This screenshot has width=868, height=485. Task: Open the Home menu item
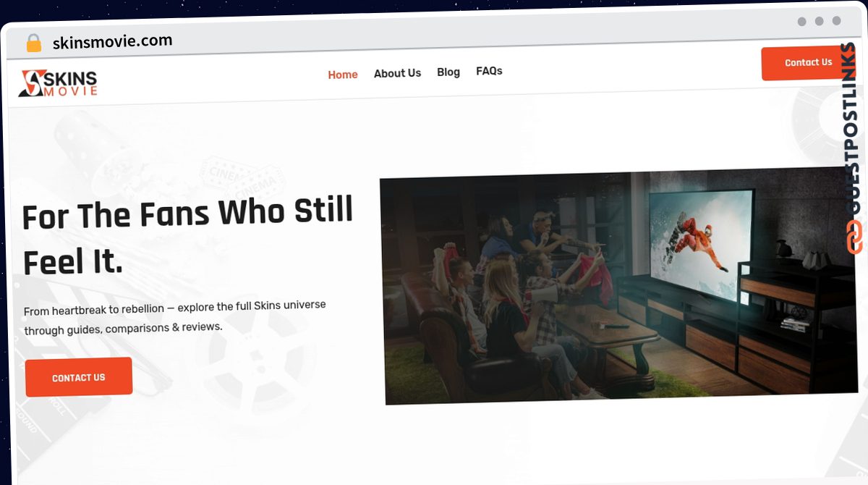343,75
